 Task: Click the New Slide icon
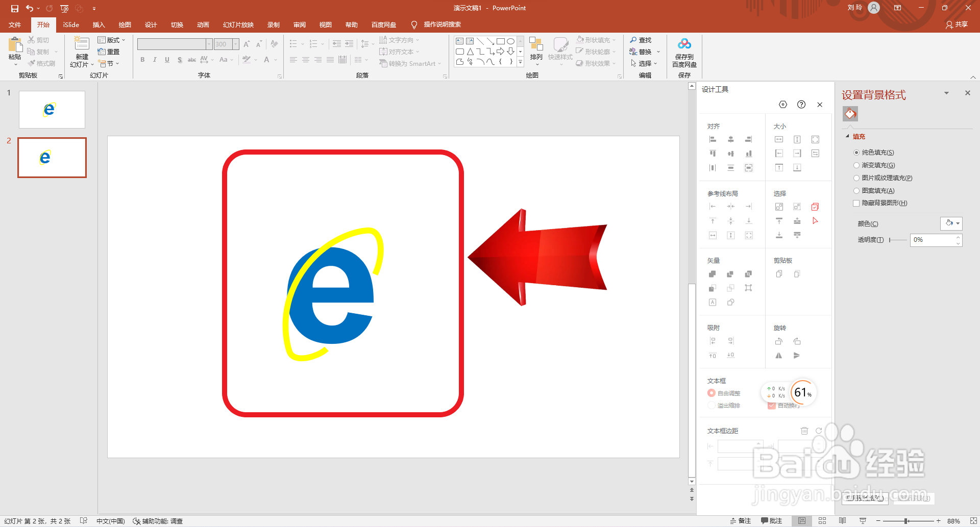pos(82,44)
